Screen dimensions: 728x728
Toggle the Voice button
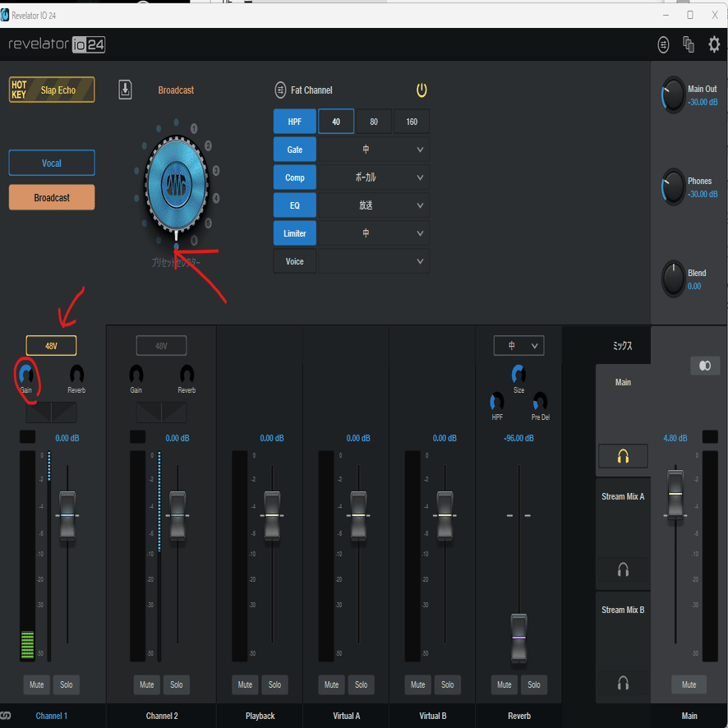pos(295,261)
